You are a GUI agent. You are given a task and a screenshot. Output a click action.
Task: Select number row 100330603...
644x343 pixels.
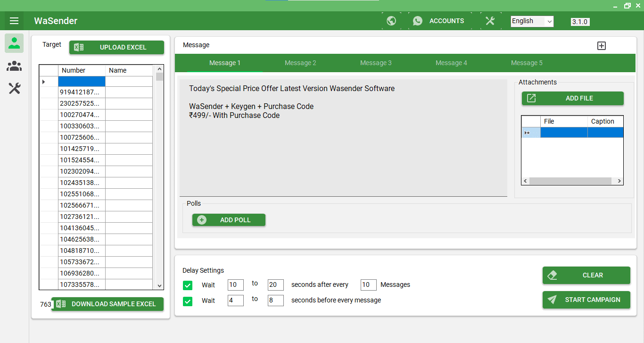point(82,126)
